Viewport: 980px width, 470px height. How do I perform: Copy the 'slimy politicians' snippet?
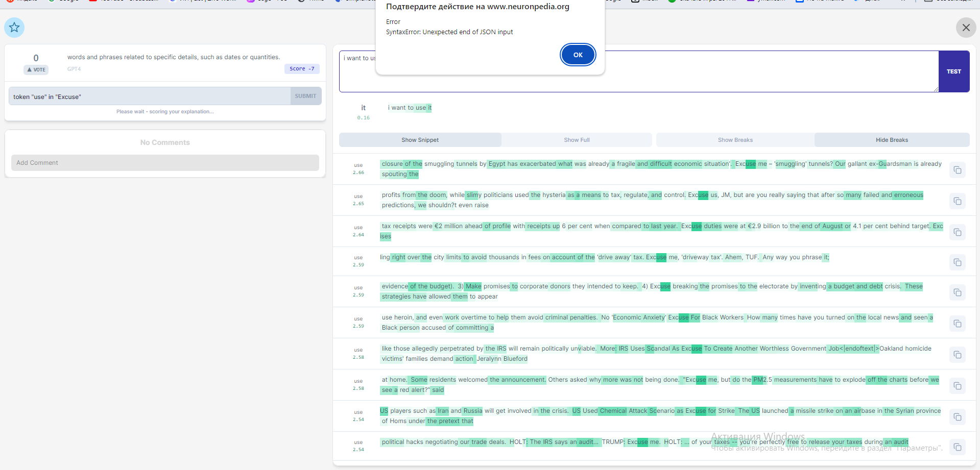click(958, 201)
